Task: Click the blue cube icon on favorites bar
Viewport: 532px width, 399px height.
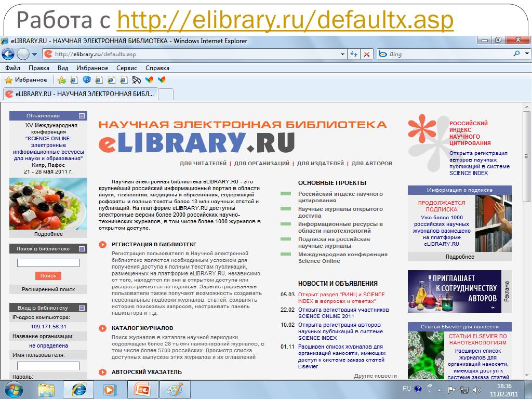Action: click(87, 79)
